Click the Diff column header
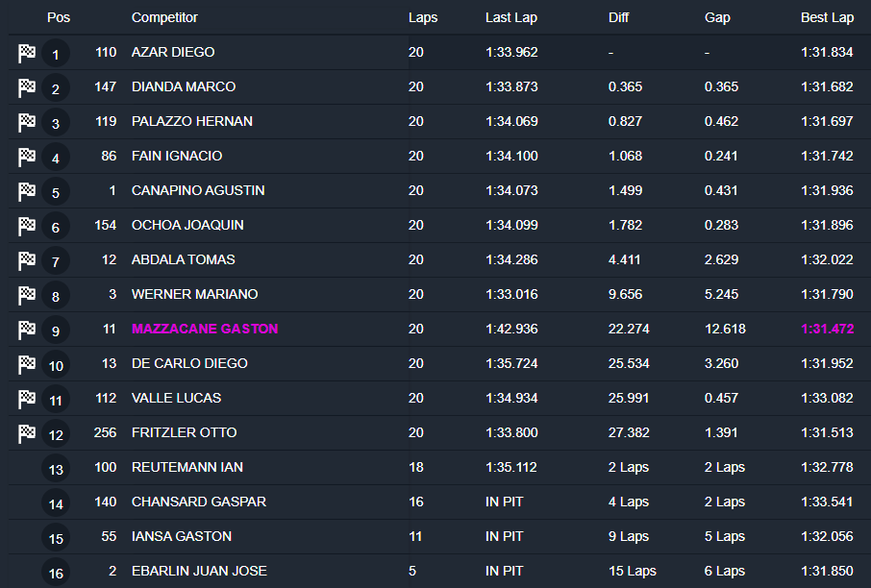Viewport: 871px width, 588px height. (x=619, y=18)
